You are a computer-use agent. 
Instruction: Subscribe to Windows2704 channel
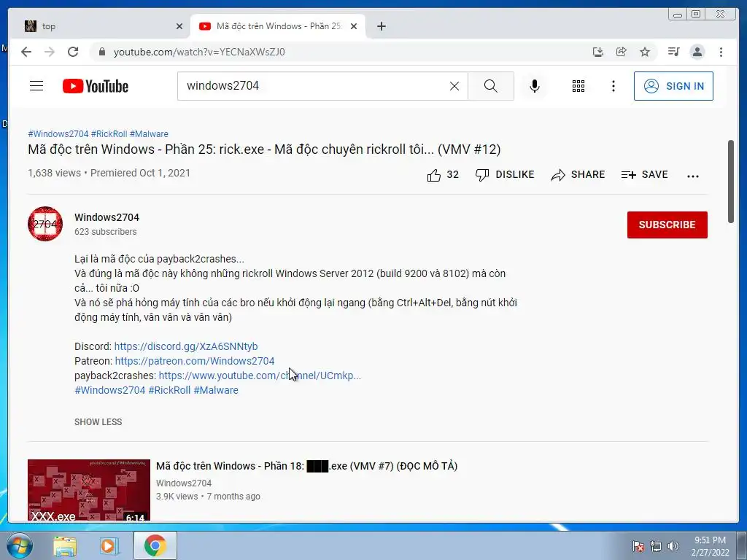[667, 225]
